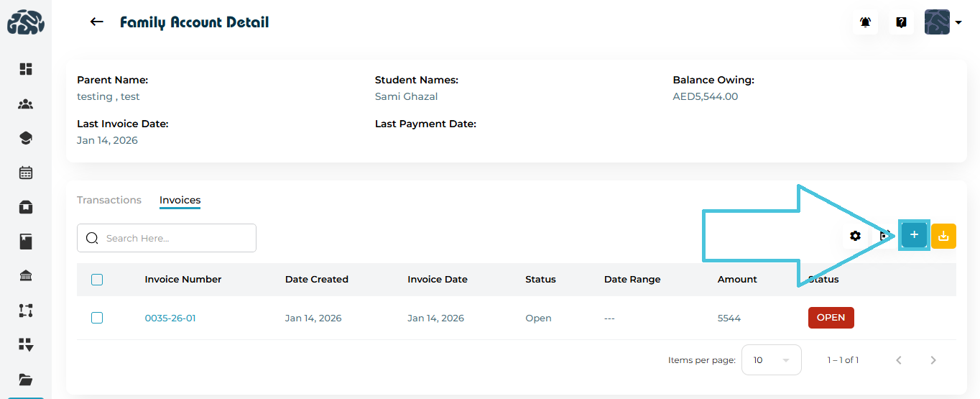
Task: Click the red OPEN status badge
Action: [x=831, y=318]
